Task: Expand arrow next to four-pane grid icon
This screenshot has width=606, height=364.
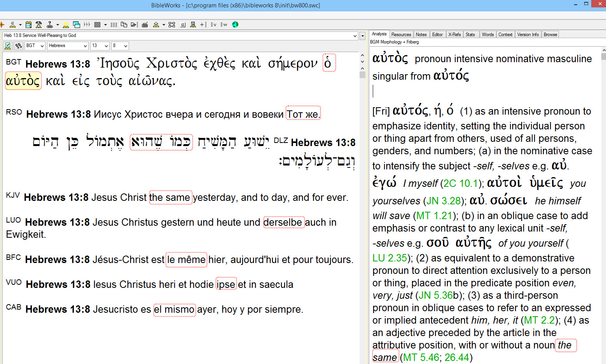Action: [x=105, y=25]
